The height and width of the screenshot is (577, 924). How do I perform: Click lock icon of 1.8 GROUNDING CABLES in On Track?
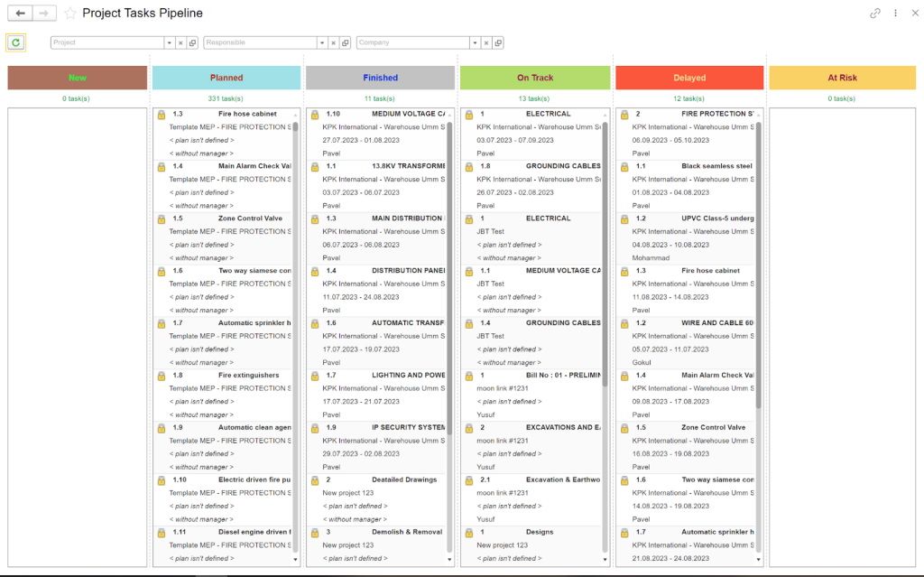pyautogui.click(x=469, y=167)
